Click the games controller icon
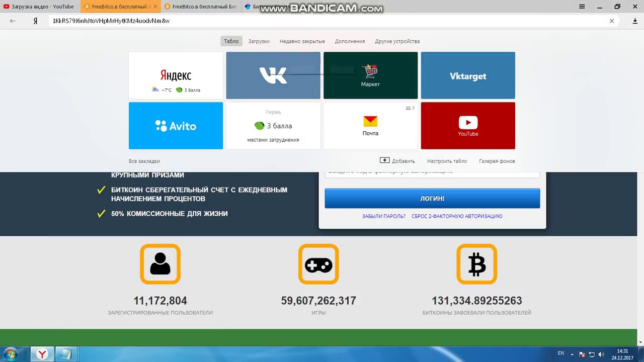 [x=318, y=264]
